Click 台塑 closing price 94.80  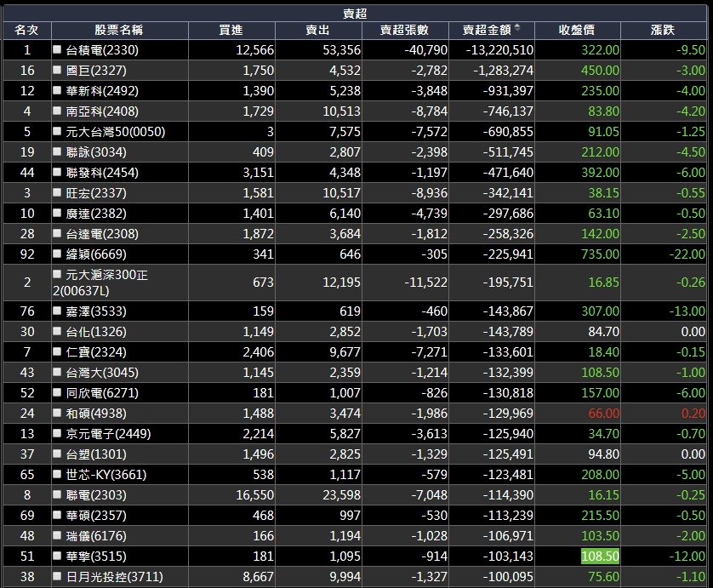coord(603,454)
